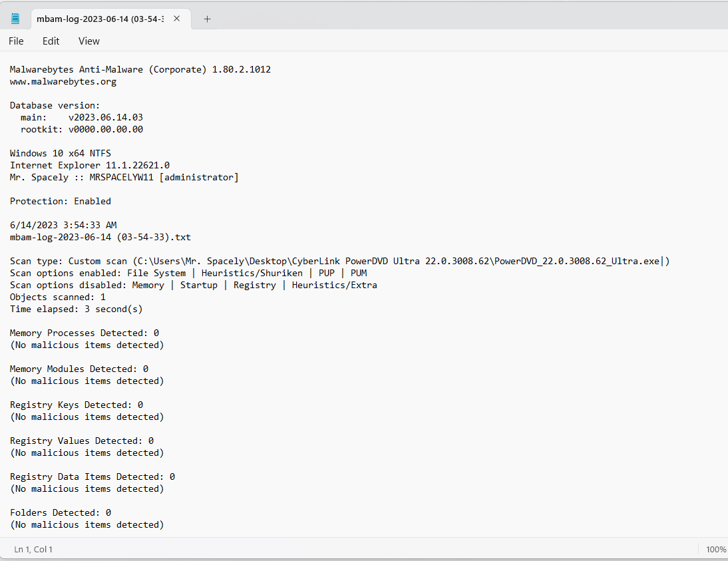Click the 'Windows 10 x64 NTFS' line

61,153
